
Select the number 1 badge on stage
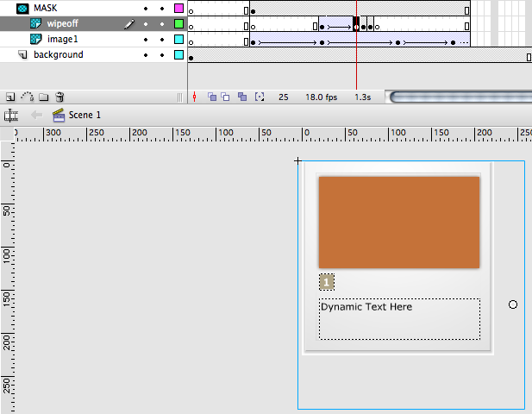(x=327, y=282)
